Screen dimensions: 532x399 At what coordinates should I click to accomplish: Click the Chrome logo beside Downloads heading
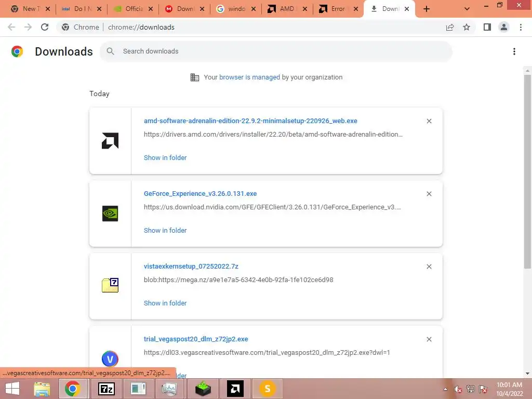tap(17, 51)
